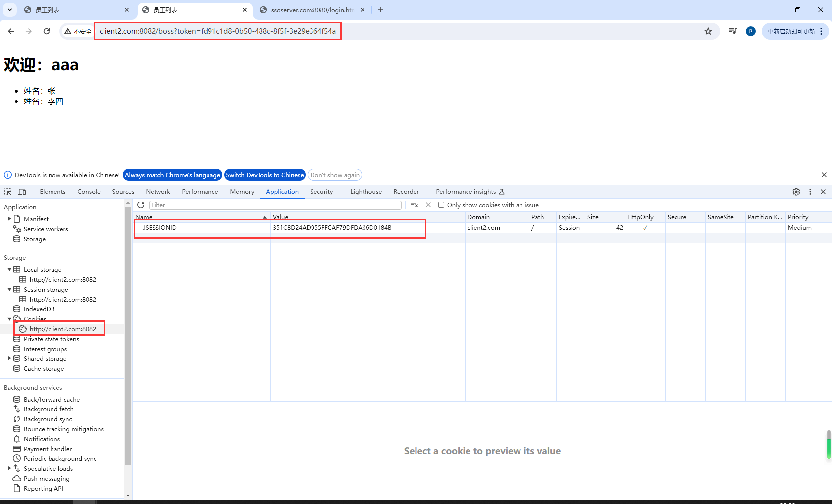This screenshot has height=504, width=832.
Task: Switch to the Sources tab
Action: (x=123, y=192)
